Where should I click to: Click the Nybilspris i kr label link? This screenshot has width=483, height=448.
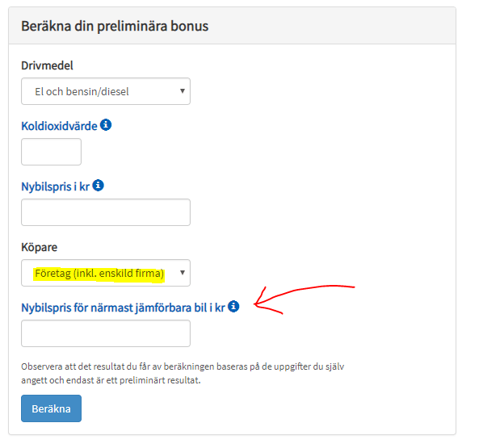(x=56, y=186)
